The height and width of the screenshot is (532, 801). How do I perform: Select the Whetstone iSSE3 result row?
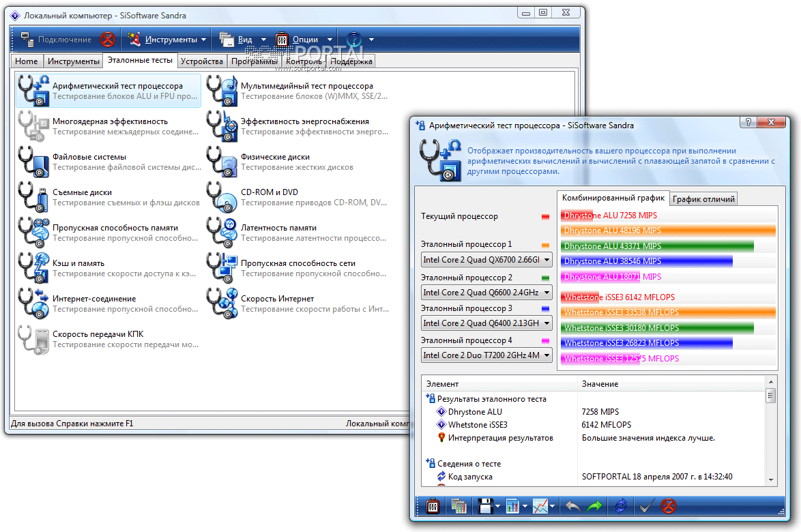pyautogui.click(x=593, y=424)
